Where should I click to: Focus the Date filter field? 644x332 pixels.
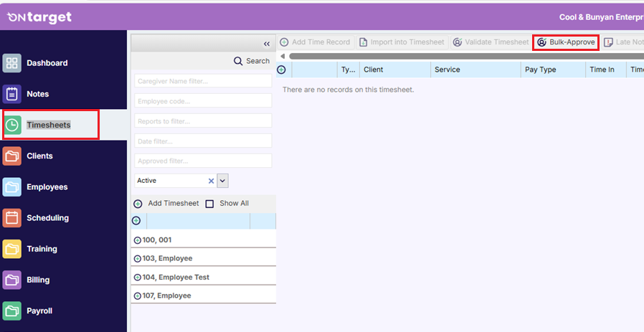pyautogui.click(x=203, y=141)
